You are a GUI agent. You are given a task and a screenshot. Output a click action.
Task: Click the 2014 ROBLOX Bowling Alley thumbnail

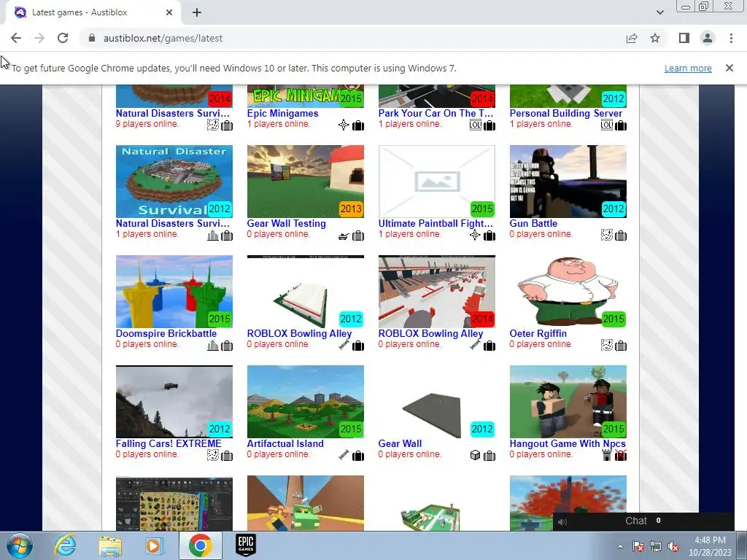pos(437,292)
